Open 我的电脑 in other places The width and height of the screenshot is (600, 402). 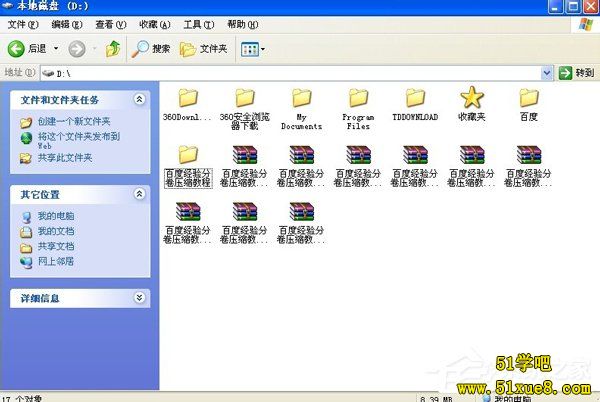tap(55, 216)
